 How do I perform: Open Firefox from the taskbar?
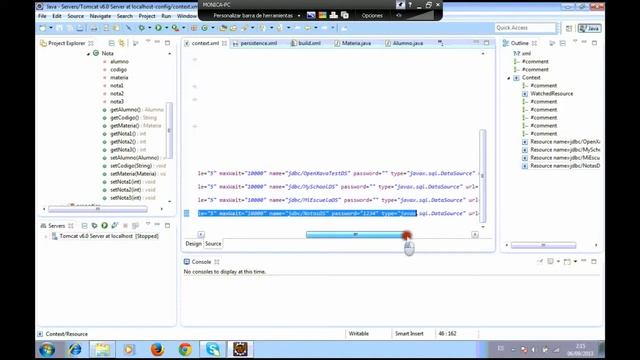158,349
